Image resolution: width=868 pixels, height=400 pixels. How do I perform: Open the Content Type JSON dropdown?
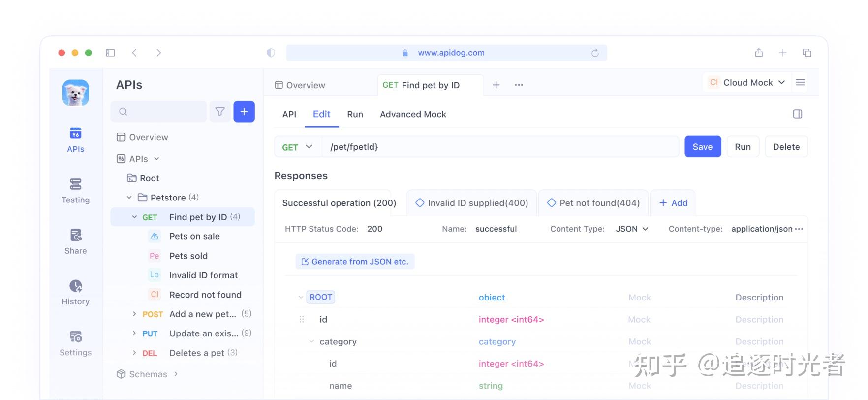(x=632, y=229)
